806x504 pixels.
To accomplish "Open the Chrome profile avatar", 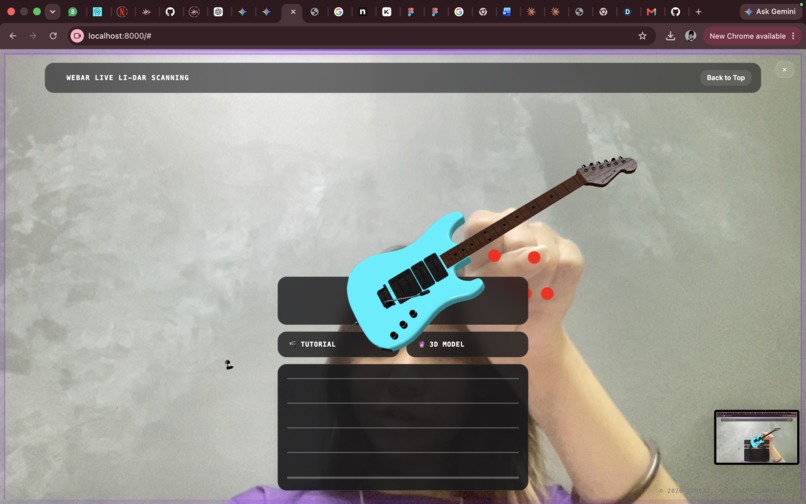I will [690, 36].
